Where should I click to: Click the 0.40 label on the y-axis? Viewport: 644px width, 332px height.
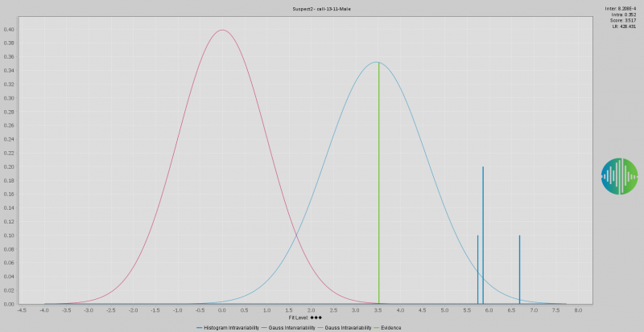tap(9, 30)
